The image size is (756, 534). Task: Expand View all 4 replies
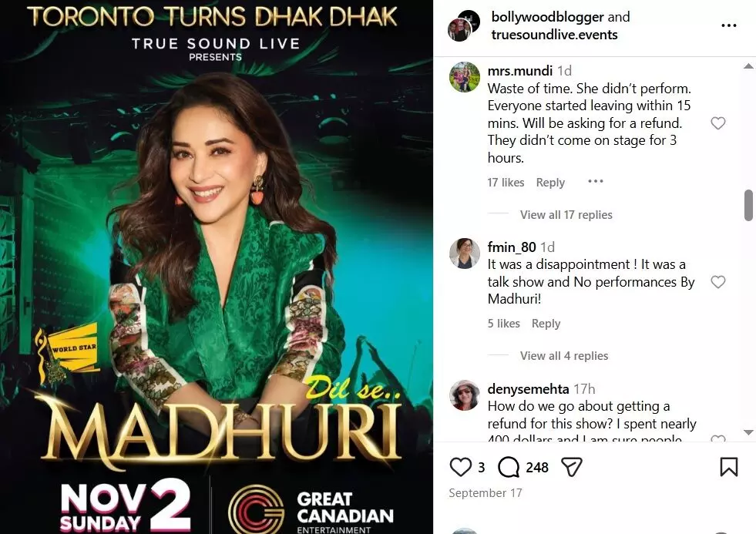564,356
